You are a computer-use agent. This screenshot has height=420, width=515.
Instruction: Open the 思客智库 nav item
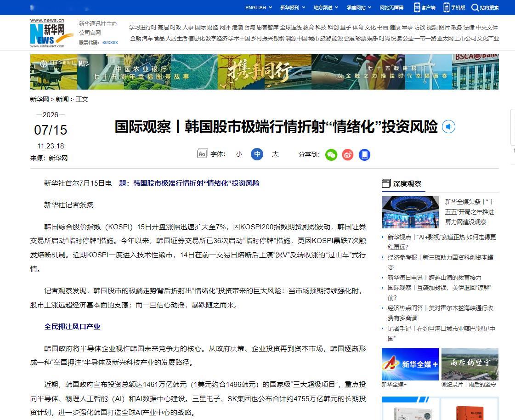point(267,27)
